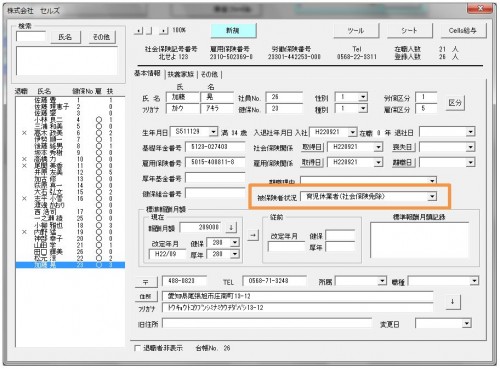Click the 取得日 button in 社会保険関係 row
The width and height of the screenshot is (500, 369).
point(312,147)
